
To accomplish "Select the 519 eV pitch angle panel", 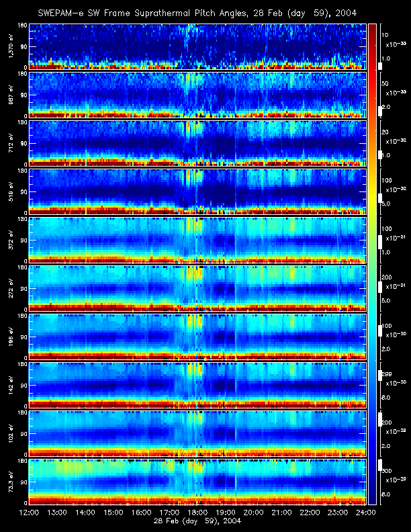I will coord(197,191).
